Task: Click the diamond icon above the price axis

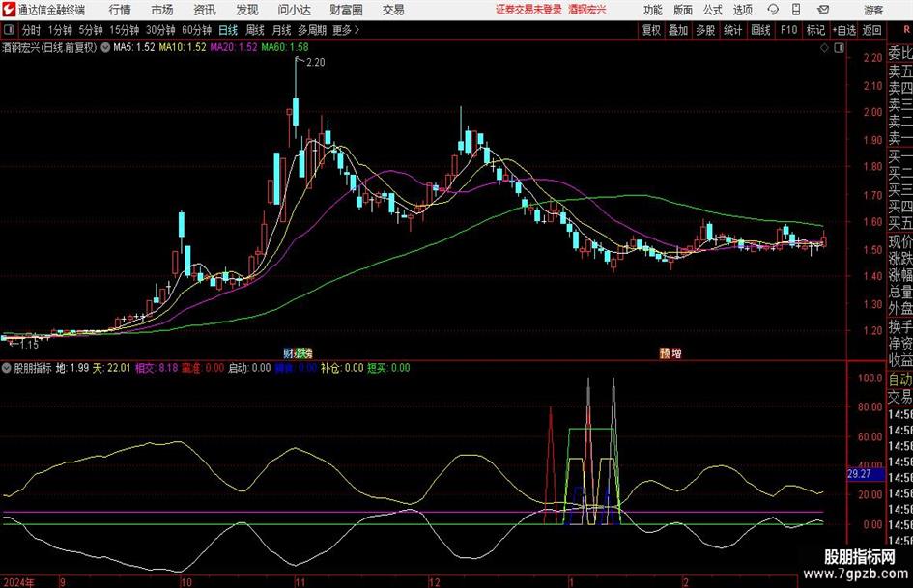Action: (x=824, y=48)
